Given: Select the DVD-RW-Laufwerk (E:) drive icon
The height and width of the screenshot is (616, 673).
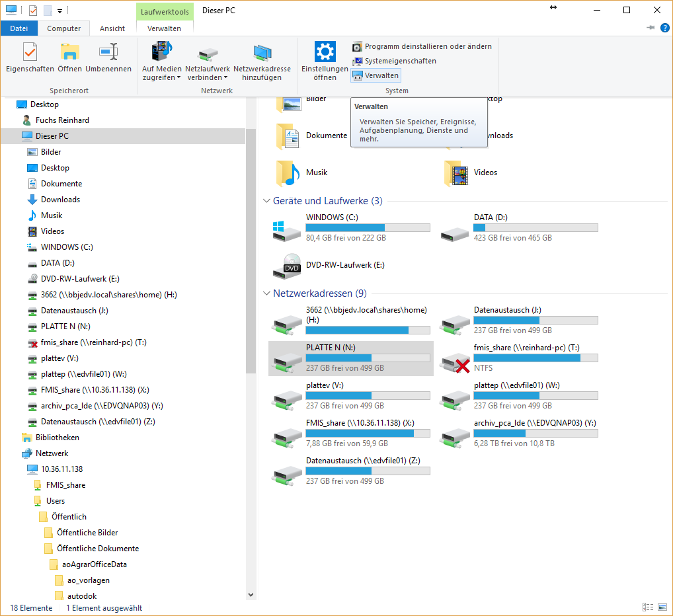Looking at the screenshot, I should [x=287, y=266].
